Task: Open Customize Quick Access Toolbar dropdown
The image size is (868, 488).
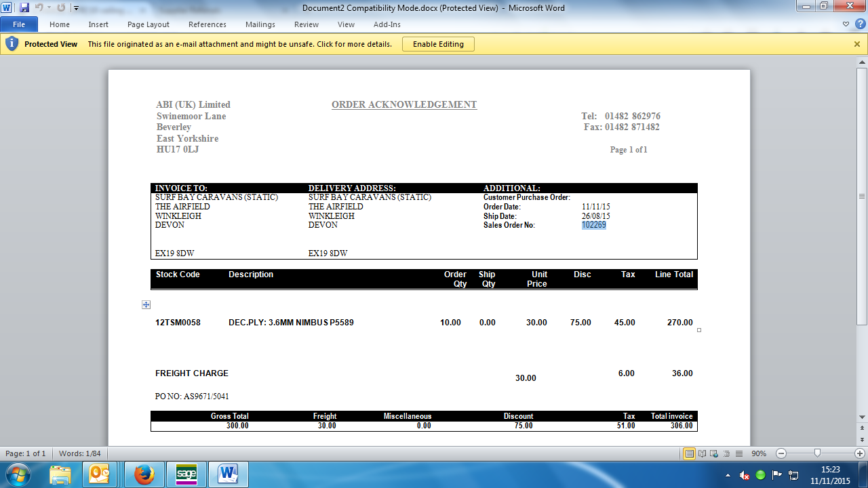Action: (x=76, y=8)
